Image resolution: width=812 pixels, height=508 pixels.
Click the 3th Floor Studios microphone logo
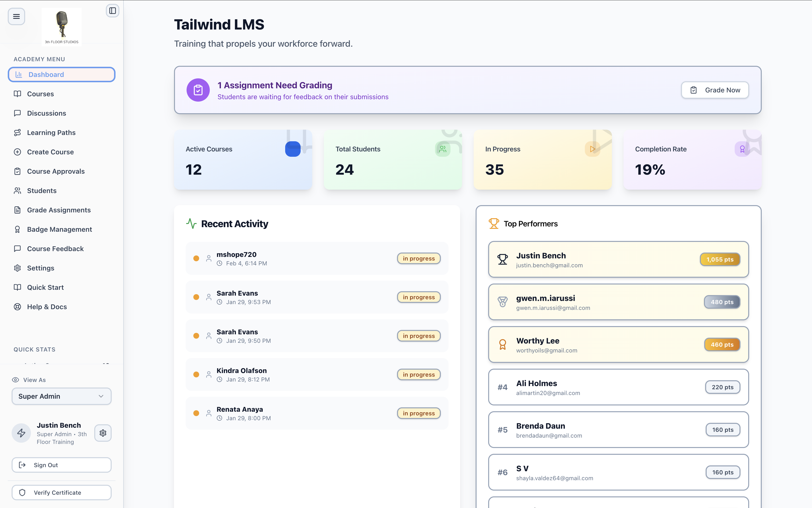coord(62,27)
